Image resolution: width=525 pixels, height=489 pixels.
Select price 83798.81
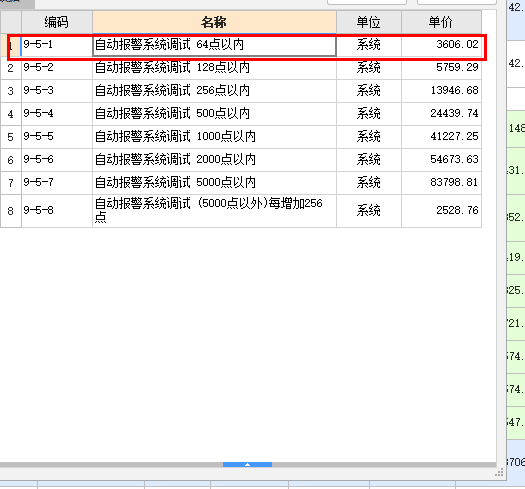pos(441,183)
